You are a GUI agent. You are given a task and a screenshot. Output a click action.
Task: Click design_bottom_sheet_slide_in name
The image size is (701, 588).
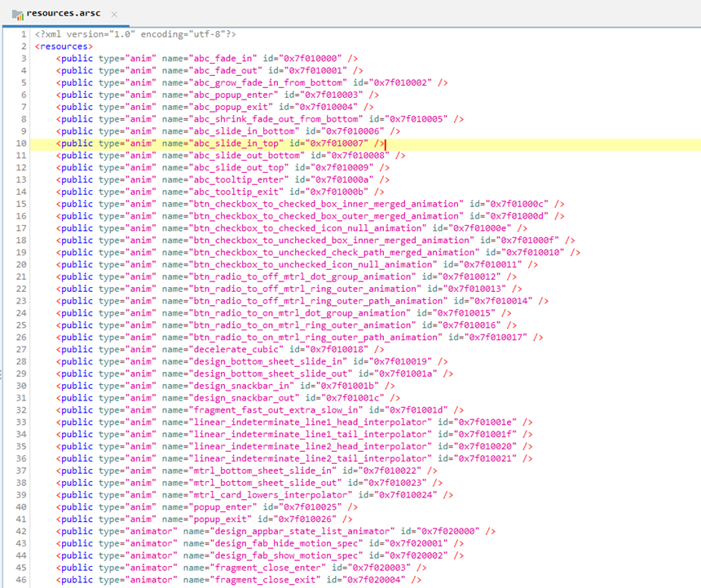(x=268, y=360)
